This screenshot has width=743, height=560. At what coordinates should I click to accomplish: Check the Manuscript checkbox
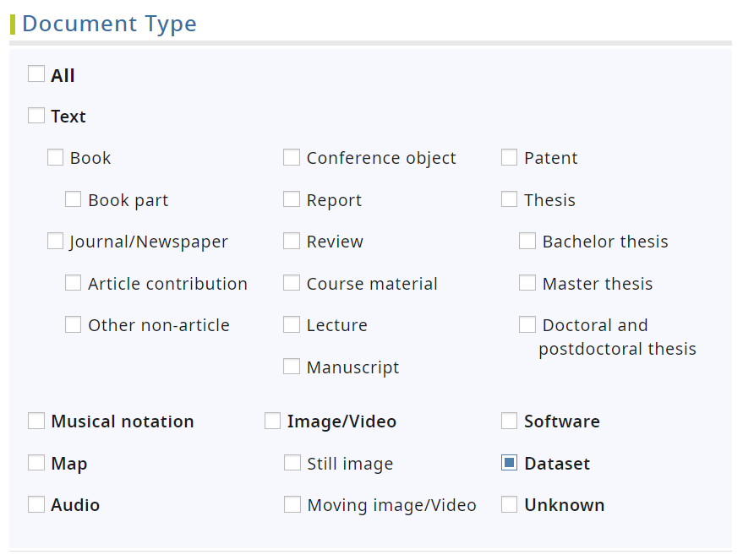coord(292,367)
